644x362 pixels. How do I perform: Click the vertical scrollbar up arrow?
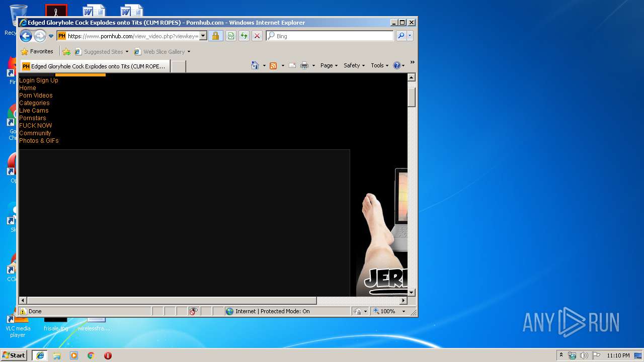[411, 77]
